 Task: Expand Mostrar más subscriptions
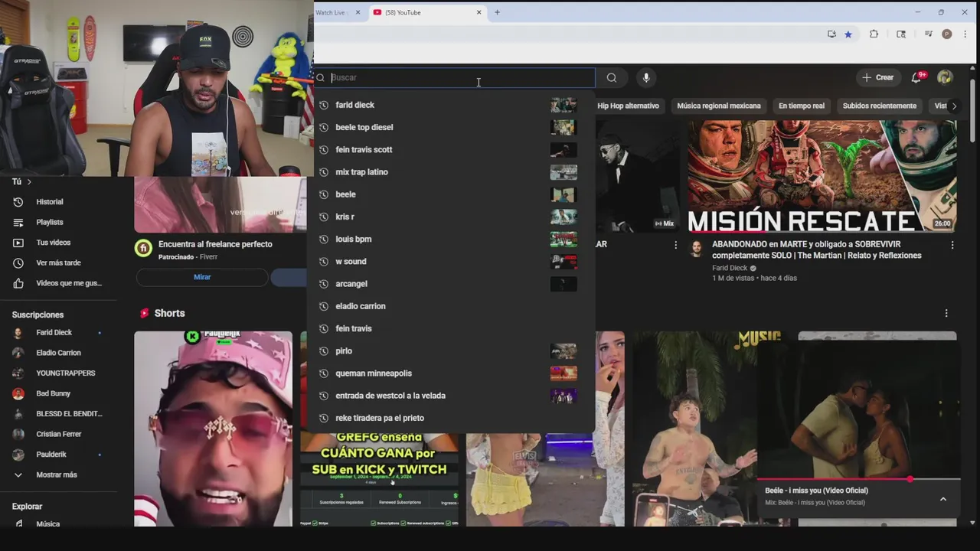click(58, 474)
